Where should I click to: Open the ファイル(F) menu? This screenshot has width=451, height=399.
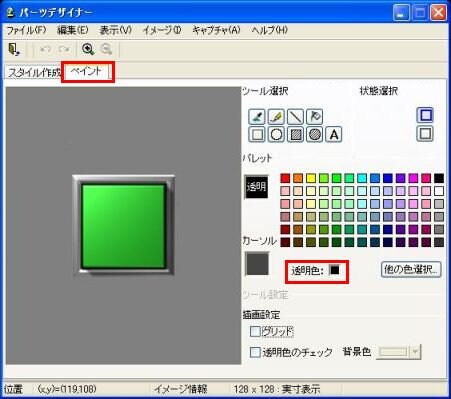[x=26, y=30]
